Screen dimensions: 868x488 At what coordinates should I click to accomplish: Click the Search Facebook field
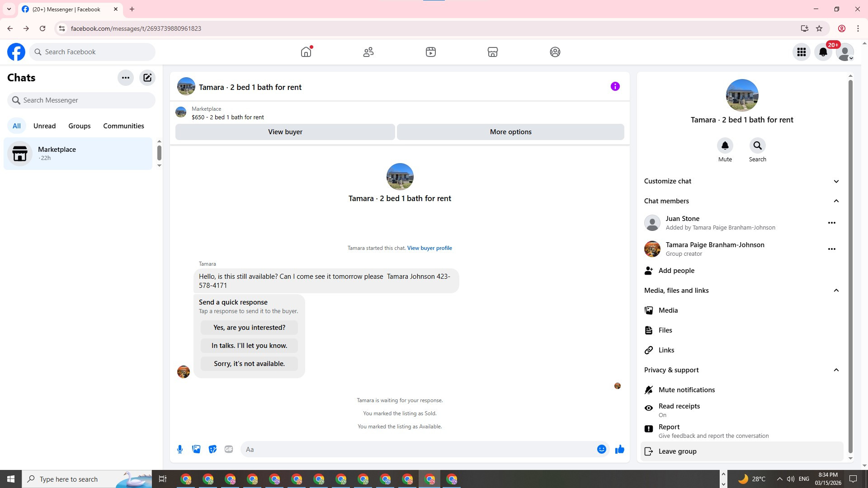93,52
